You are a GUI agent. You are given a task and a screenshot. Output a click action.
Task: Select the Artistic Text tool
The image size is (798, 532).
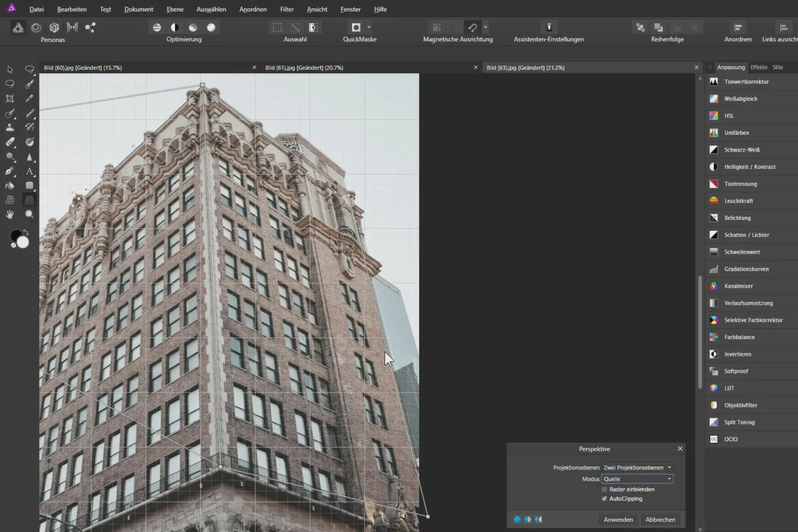[x=29, y=172]
